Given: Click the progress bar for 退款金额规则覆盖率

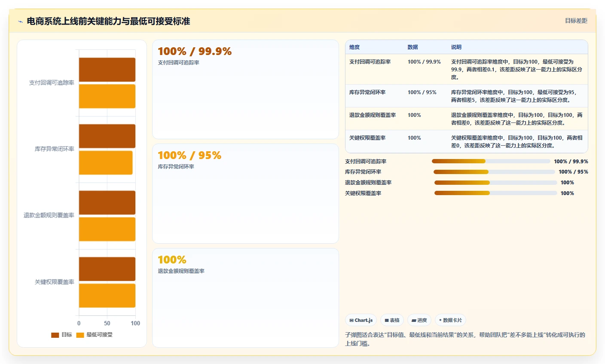Looking at the screenshot, I should pyautogui.click(x=495, y=183).
